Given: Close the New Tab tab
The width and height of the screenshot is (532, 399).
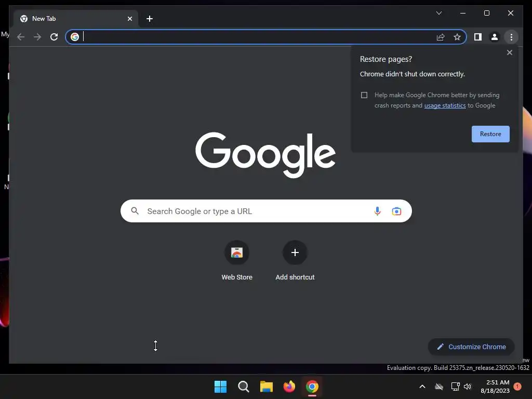Looking at the screenshot, I should click(129, 19).
